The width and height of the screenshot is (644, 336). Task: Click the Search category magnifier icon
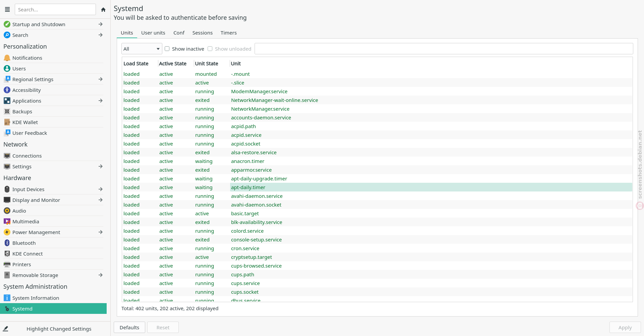pyautogui.click(x=7, y=35)
